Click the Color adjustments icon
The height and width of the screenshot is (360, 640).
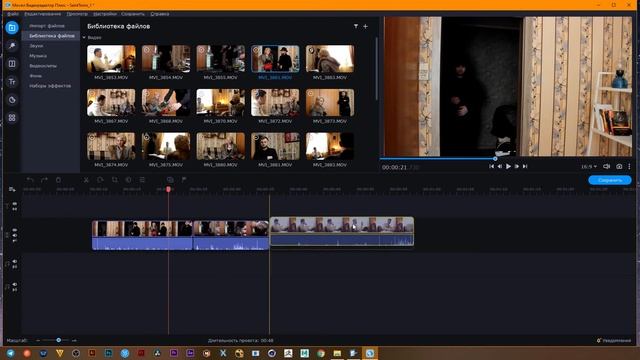pos(129,180)
